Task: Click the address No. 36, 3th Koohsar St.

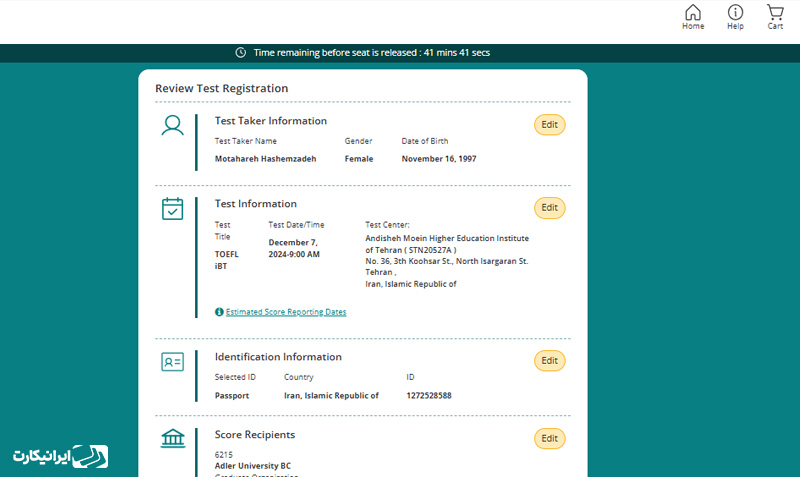Action: pyautogui.click(x=446, y=261)
